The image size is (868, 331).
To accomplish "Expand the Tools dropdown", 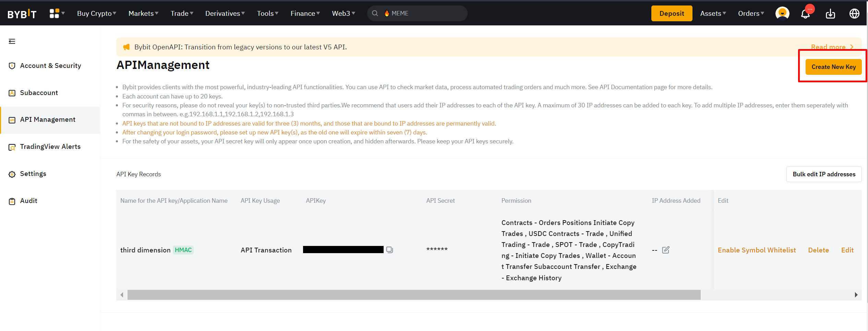I will pyautogui.click(x=268, y=13).
